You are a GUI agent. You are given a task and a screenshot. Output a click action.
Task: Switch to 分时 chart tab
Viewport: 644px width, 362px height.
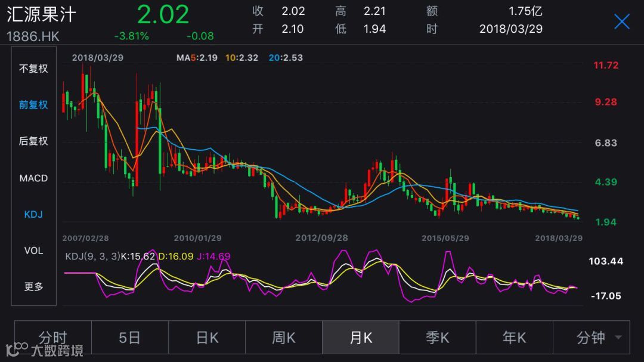(x=53, y=338)
